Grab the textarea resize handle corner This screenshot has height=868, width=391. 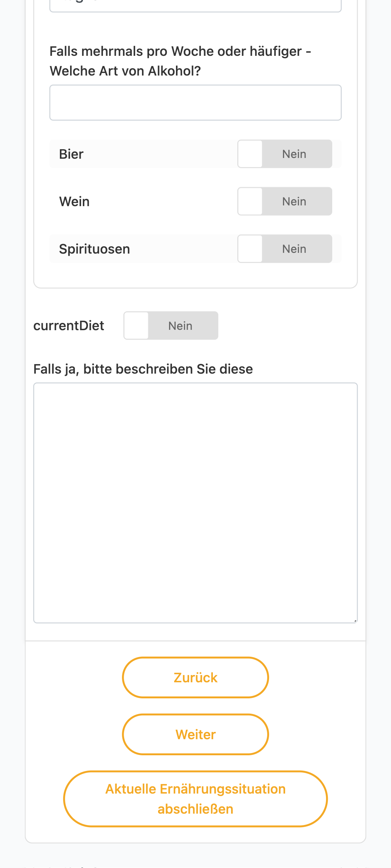tap(355, 620)
